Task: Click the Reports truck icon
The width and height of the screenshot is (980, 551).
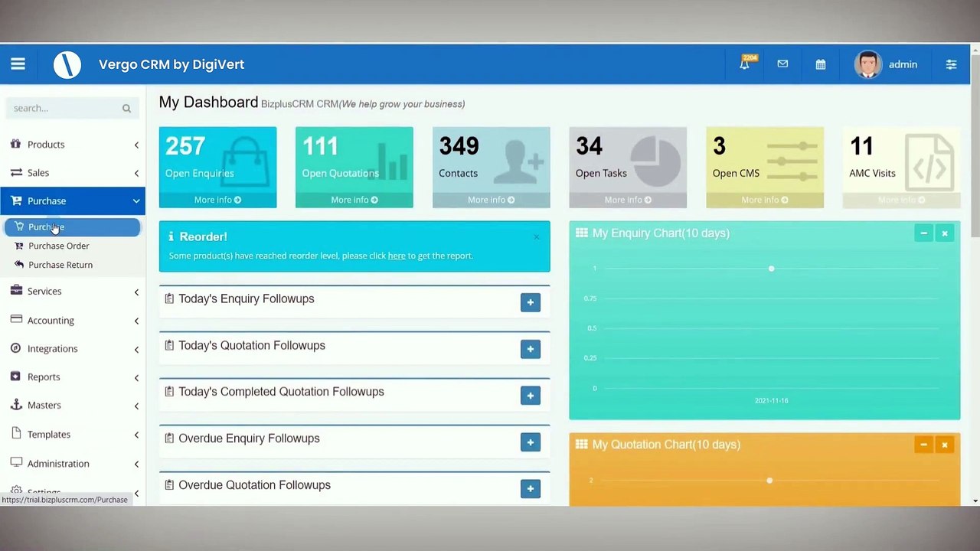Action: click(16, 377)
